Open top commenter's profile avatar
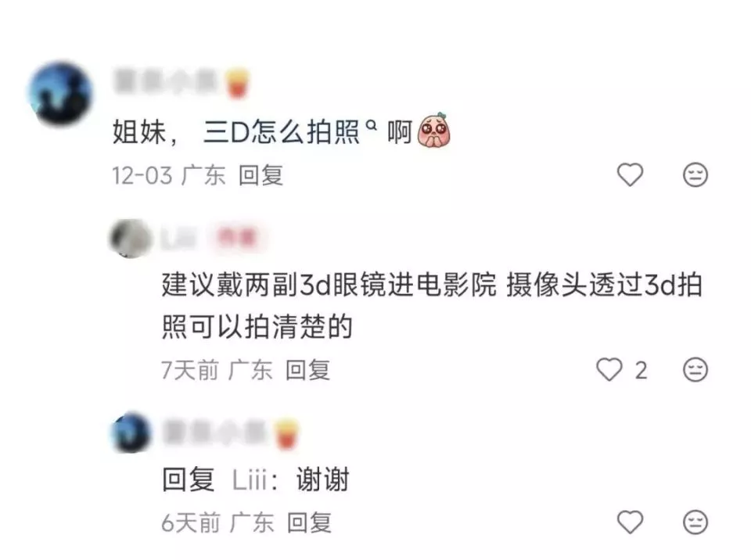Screen dimensions: 751x560 point(60,93)
